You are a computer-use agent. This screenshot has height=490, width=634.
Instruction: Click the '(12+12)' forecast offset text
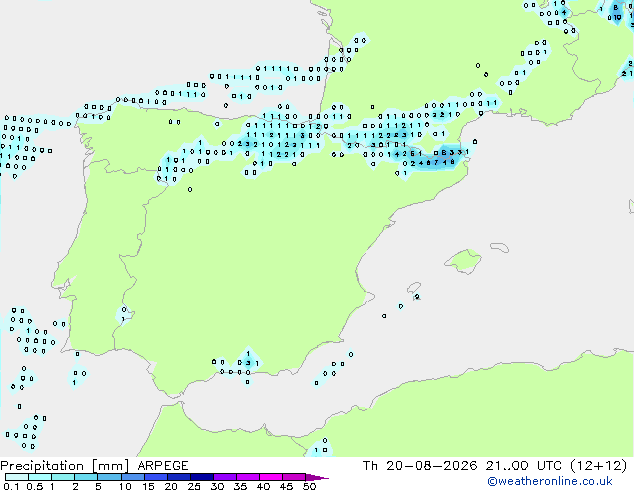click(x=599, y=466)
